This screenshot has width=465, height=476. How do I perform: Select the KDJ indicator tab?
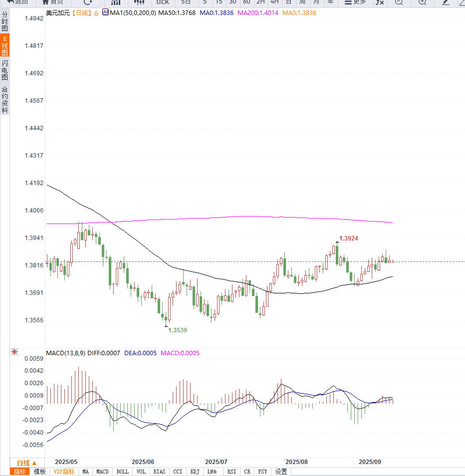click(195, 472)
